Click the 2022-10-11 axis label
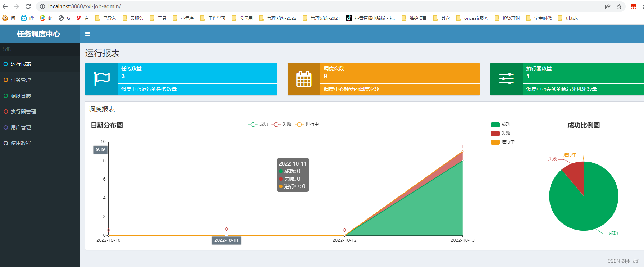The width and height of the screenshot is (644, 267). [x=227, y=240]
